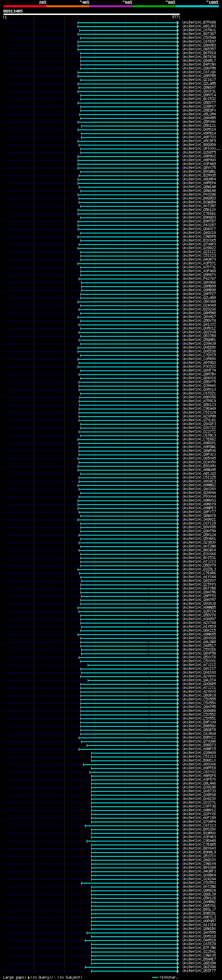Image resolution: width=222 pixels, height=980 pixels.
Task: Click the =100char. scale legend
Action: tap(165, 977)
